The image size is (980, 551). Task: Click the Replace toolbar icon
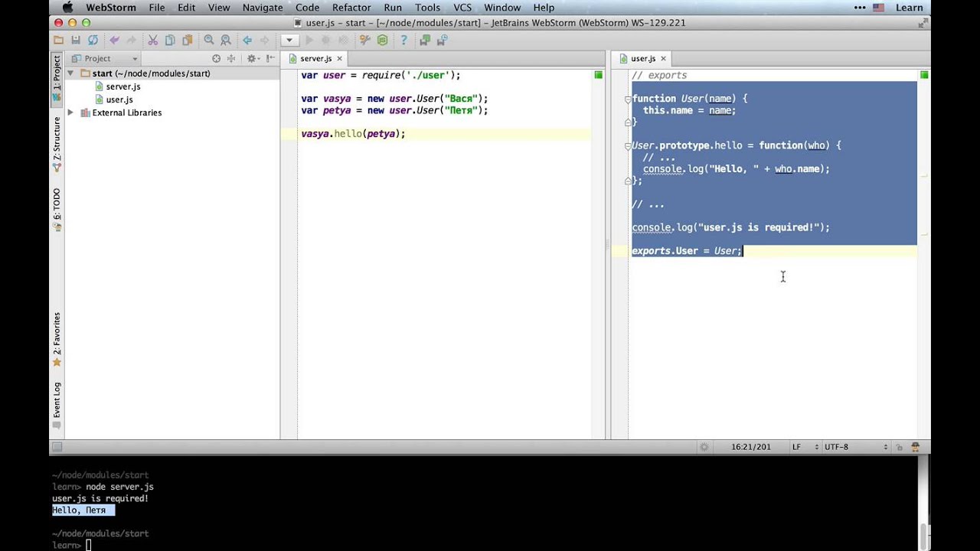(226, 40)
